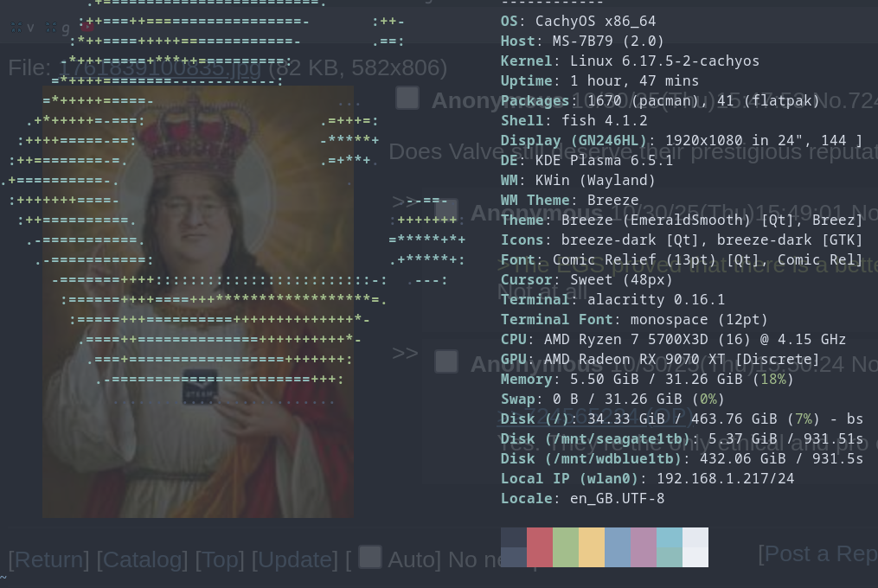Click the blue swatch in terminal palette

[x=618, y=547]
